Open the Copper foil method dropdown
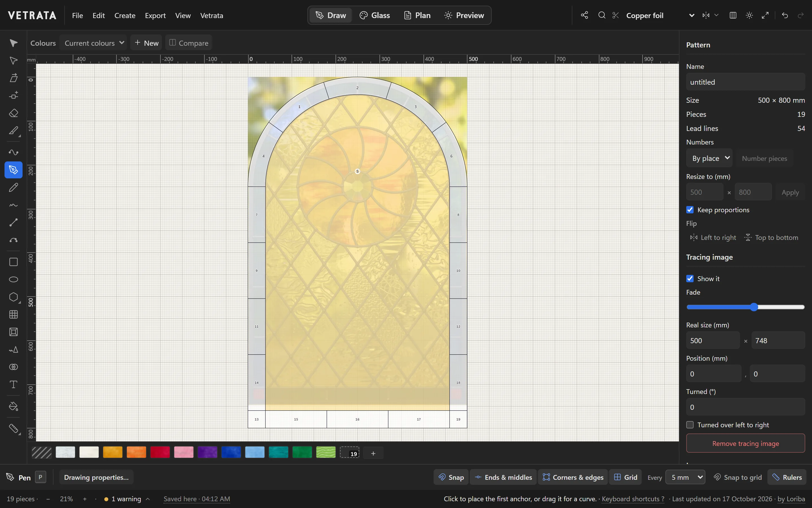This screenshot has height=508, width=812. 659,15
